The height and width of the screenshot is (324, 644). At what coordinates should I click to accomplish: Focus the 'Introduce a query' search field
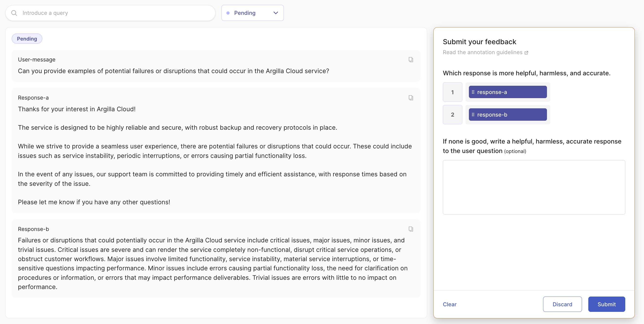click(110, 13)
